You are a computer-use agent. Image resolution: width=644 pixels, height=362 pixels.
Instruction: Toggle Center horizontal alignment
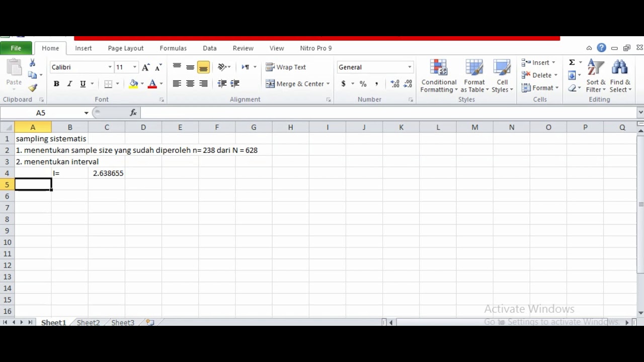190,83
